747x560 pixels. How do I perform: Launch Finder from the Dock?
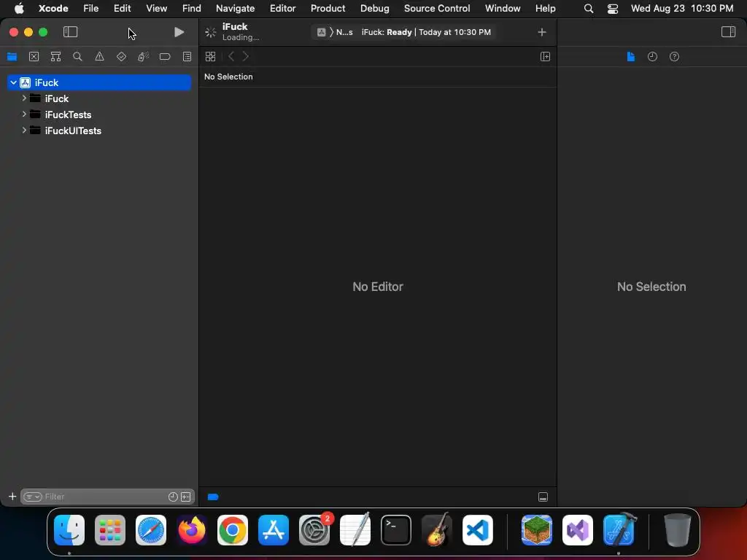(69, 530)
